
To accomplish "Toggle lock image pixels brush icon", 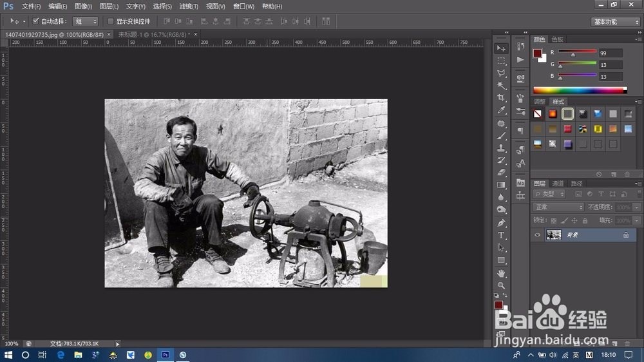I will pos(564,221).
